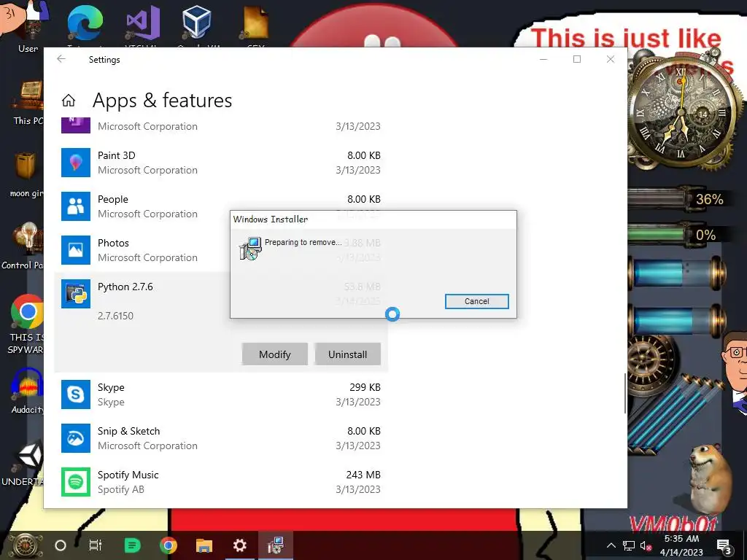Open Visual Studio desktop icon
Screen dimensions: 747x560
click(143, 23)
